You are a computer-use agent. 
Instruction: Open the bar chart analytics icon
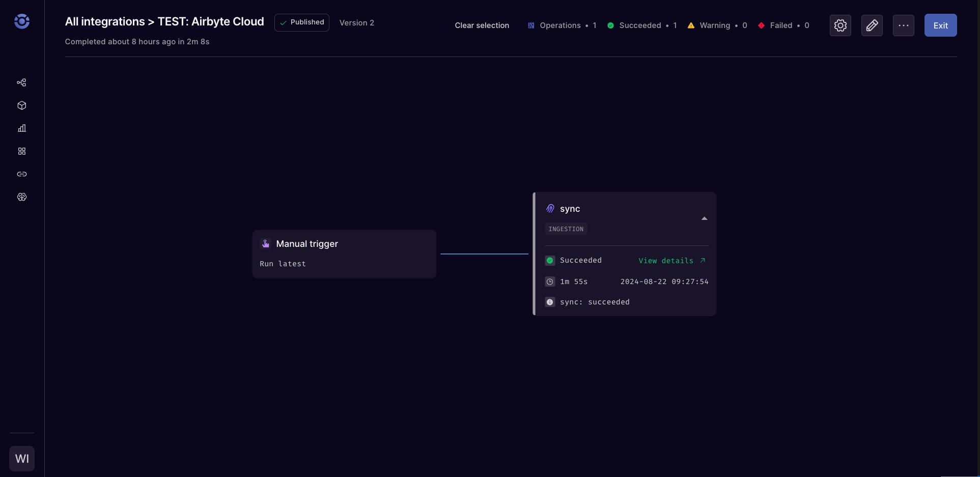tap(22, 128)
